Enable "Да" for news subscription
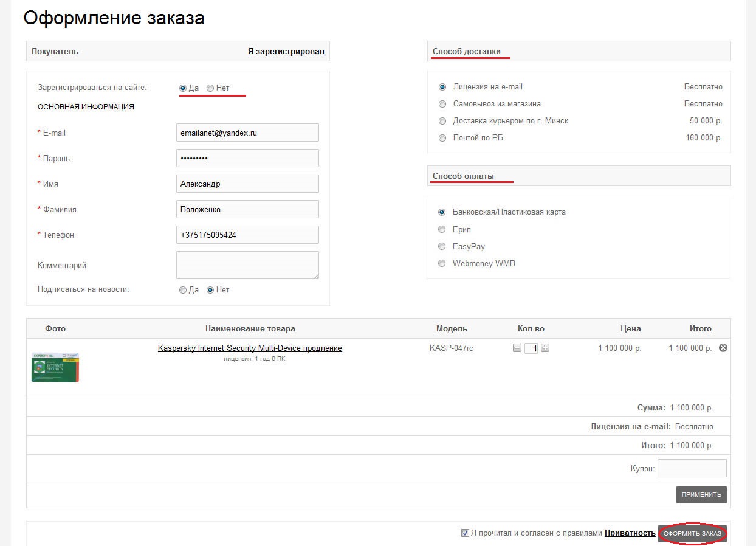 tap(183, 290)
